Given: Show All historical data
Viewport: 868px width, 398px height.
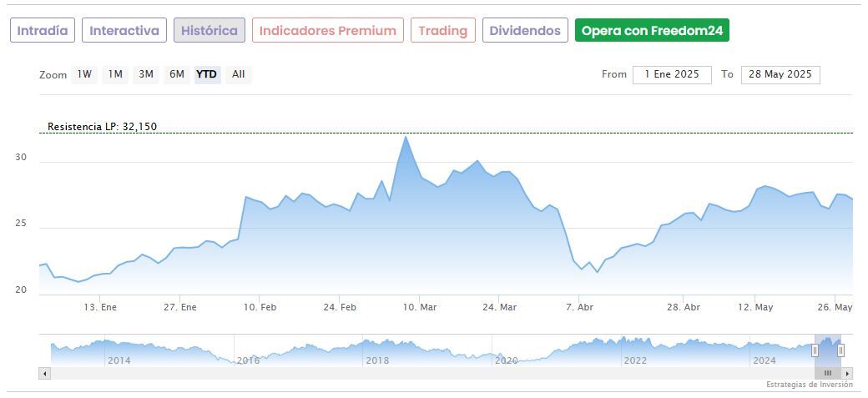Looking at the screenshot, I should (239, 74).
